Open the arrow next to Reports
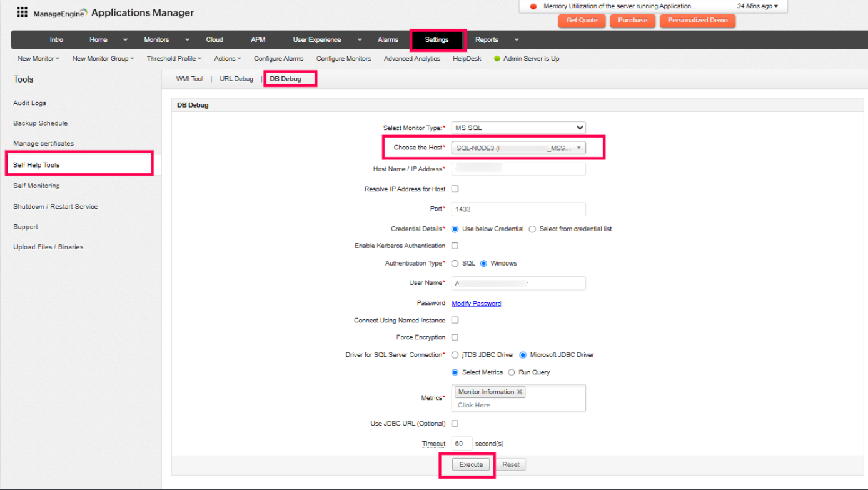This screenshot has width=868, height=490. click(517, 40)
